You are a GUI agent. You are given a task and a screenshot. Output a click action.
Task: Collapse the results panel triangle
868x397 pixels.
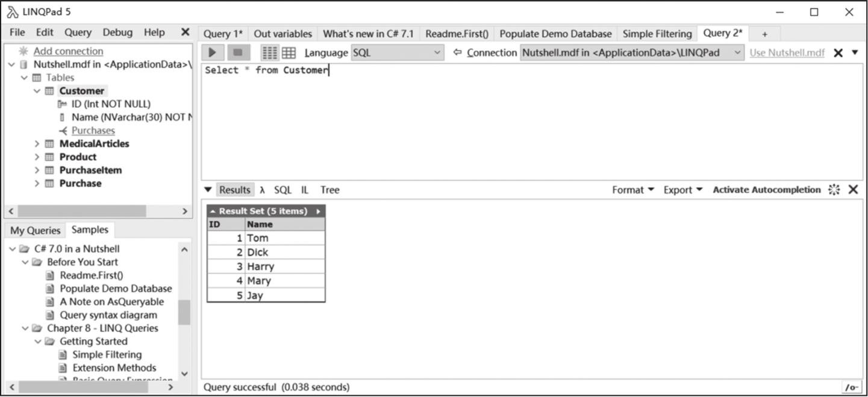coord(208,190)
